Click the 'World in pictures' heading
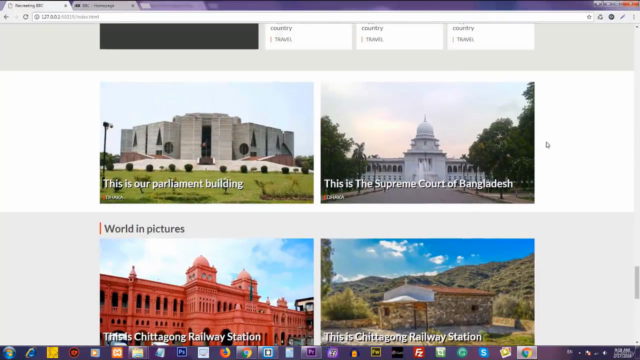640x360 pixels. [x=144, y=229]
